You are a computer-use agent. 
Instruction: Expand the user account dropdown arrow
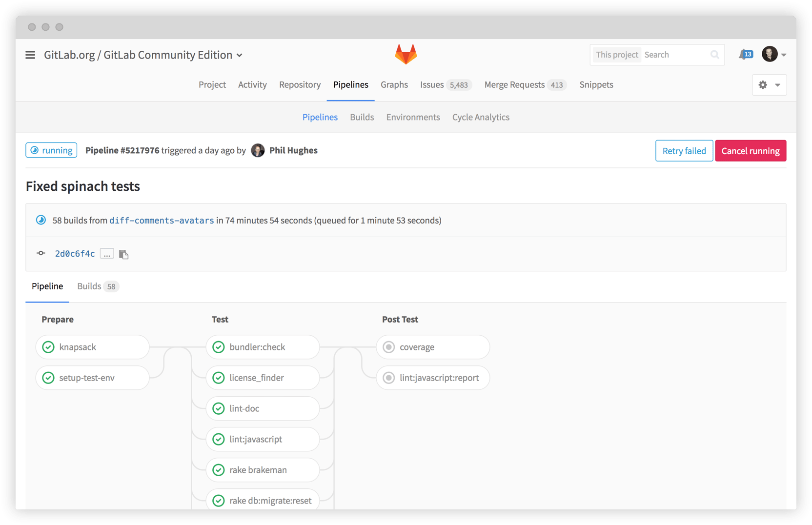coord(784,55)
